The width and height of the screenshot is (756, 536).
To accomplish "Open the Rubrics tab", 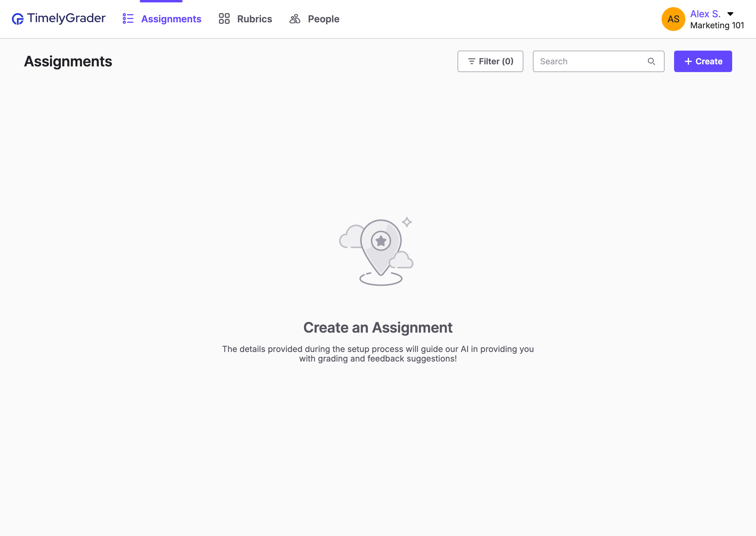I will pos(254,19).
